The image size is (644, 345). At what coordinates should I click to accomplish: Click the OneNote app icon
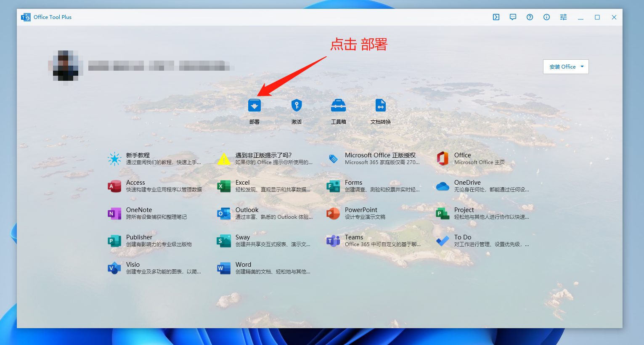pos(114,214)
